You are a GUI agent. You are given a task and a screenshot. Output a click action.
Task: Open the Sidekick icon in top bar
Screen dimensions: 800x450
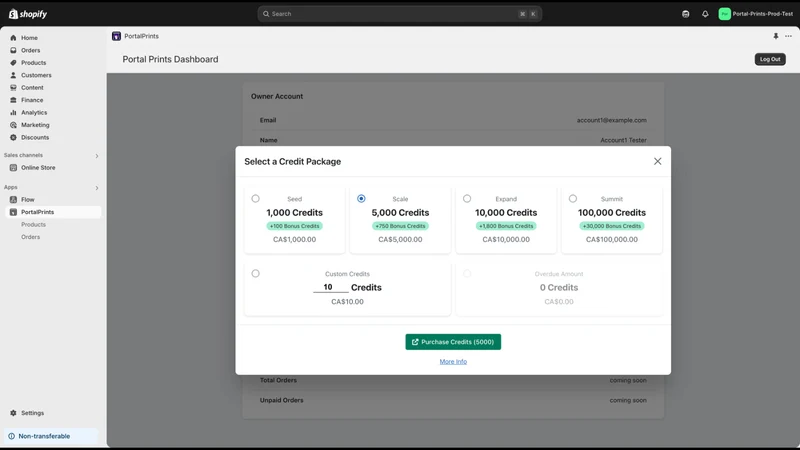pyautogui.click(x=686, y=14)
